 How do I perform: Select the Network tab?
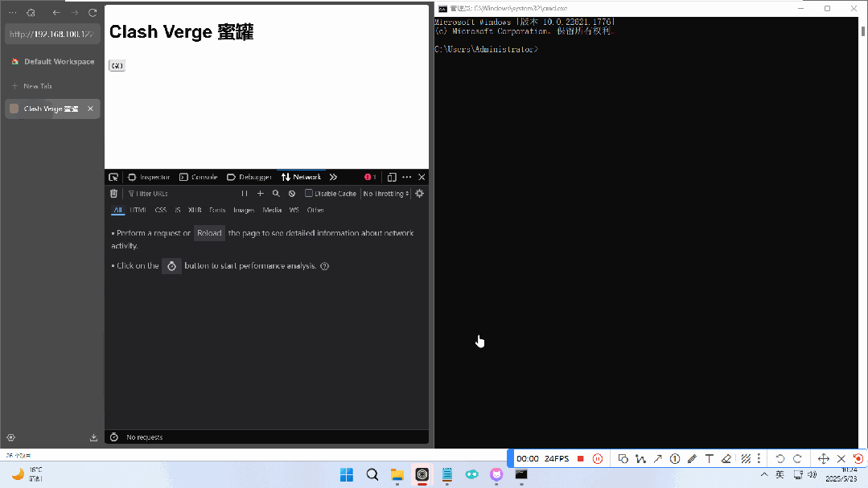(x=301, y=177)
